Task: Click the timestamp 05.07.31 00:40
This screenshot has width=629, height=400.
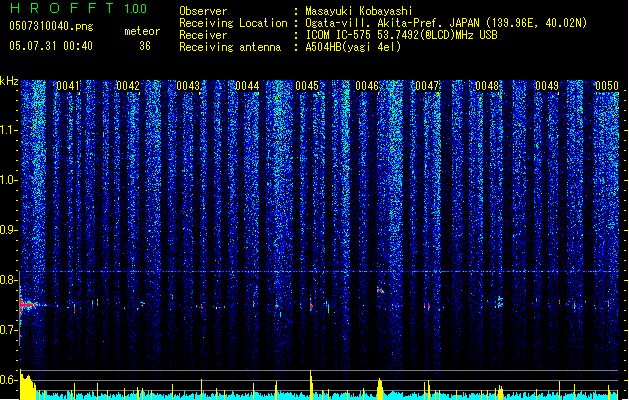Action: [51, 46]
